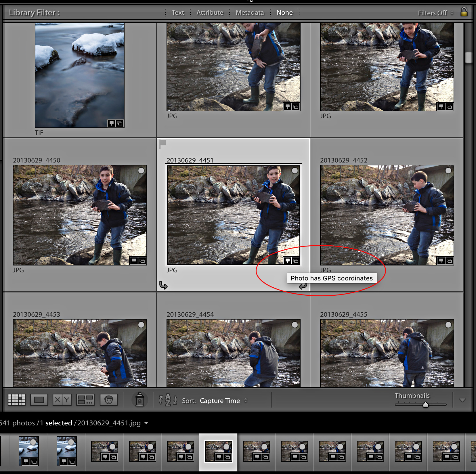
Task: Select the Metadata filter tab
Action: click(x=249, y=12)
